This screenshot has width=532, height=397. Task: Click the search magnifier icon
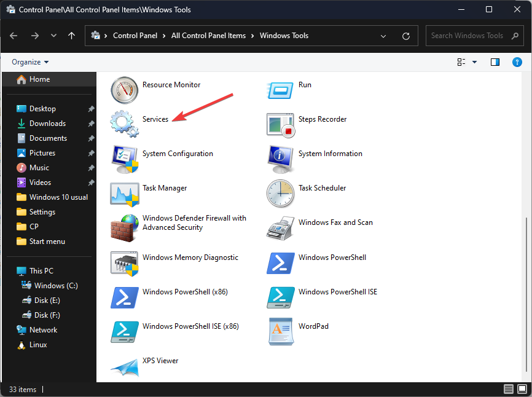(x=515, y=36)
